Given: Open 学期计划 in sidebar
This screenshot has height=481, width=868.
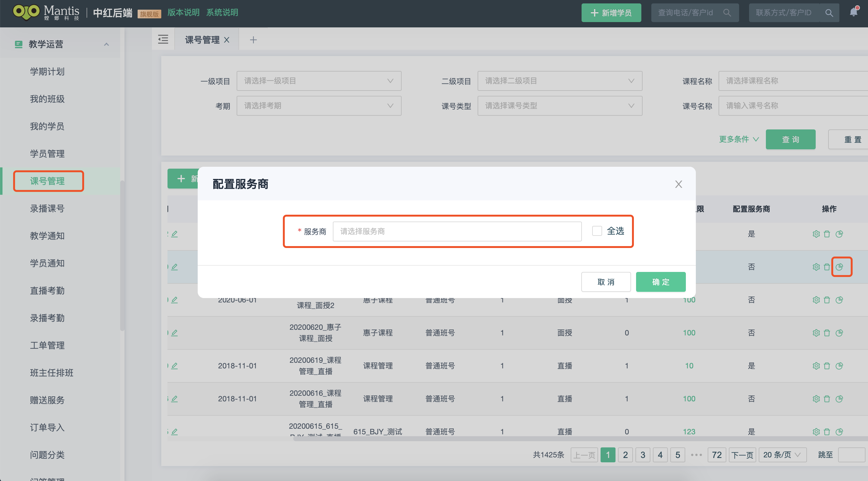Looking at the screenshot, I should tap(47, 72).
